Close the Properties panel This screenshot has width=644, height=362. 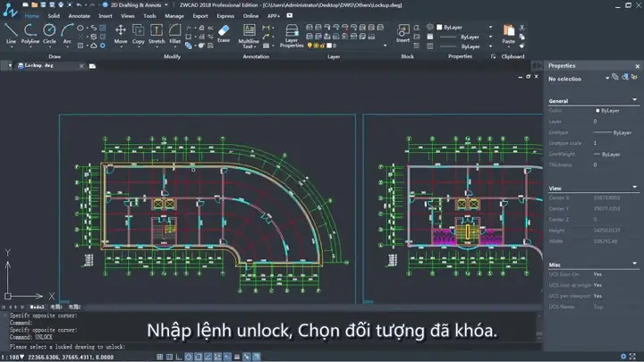[637, 66]
